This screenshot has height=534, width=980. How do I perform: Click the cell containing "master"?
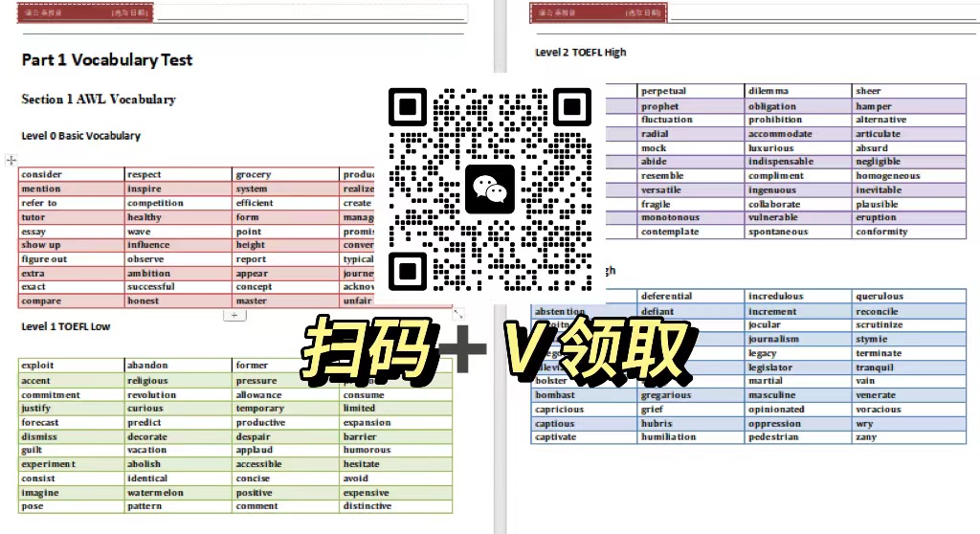pyautogui.click(x=285, y=300)
